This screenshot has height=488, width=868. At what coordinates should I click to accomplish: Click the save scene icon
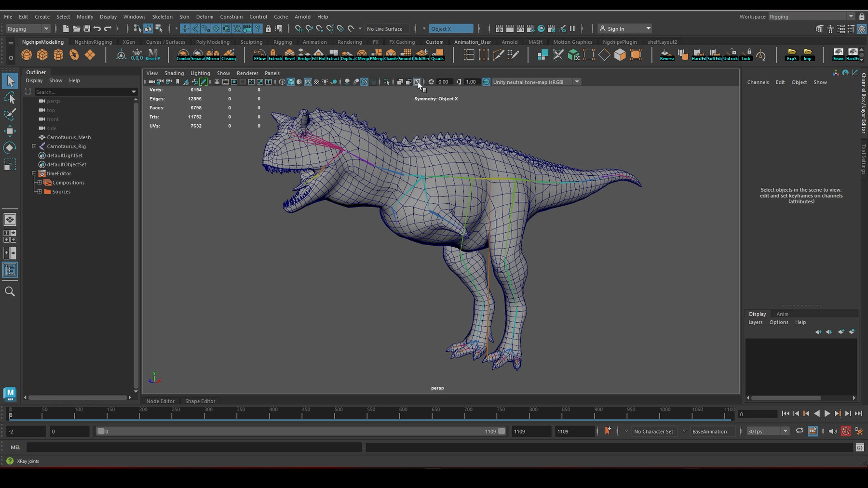[87, 29]
